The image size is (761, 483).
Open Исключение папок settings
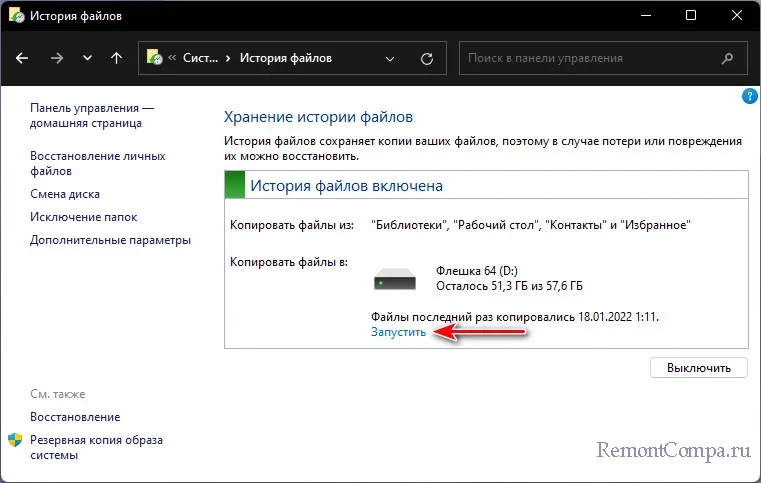tap(84, 217)
